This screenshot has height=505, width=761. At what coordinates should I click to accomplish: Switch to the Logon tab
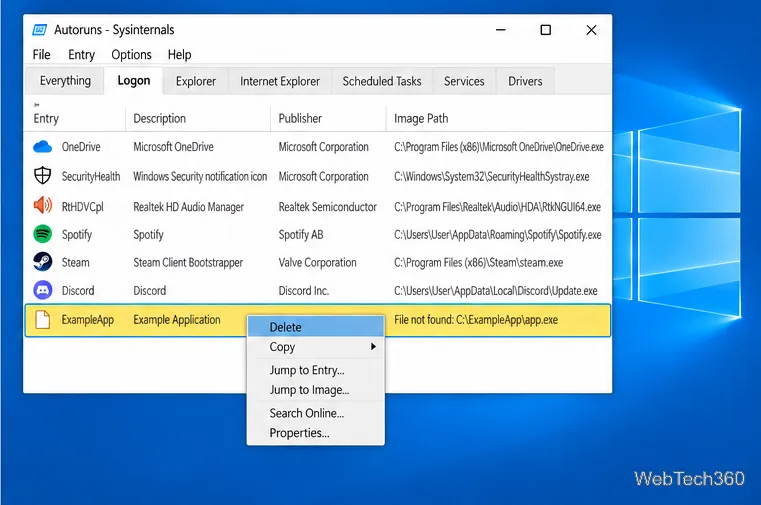134,81
